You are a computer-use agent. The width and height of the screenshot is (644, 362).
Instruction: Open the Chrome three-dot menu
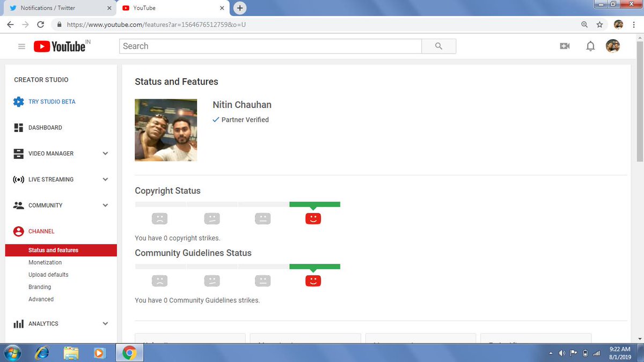(x=634, y=25)
